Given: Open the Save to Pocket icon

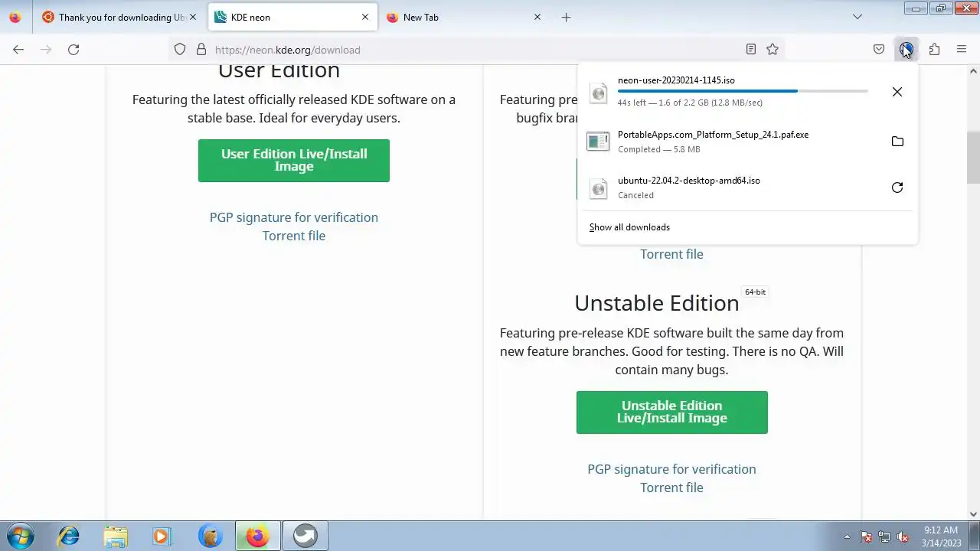Looking at the screenshot, I should click(879, 50).
